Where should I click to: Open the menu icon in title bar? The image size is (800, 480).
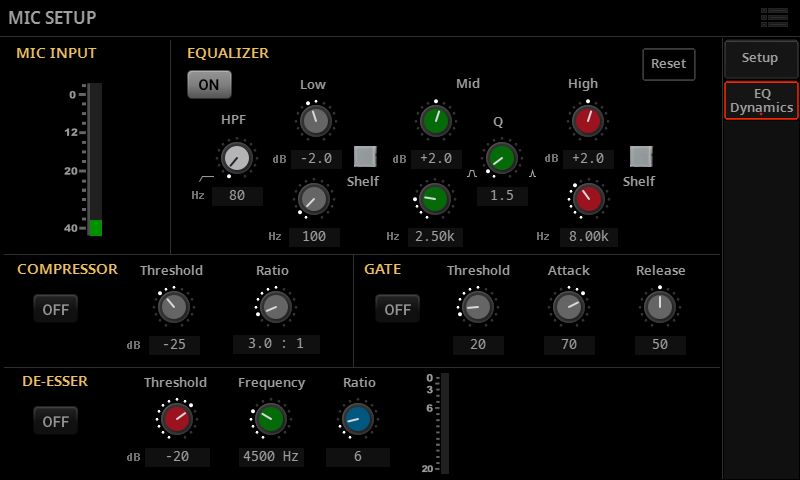(x=774, y=17)
